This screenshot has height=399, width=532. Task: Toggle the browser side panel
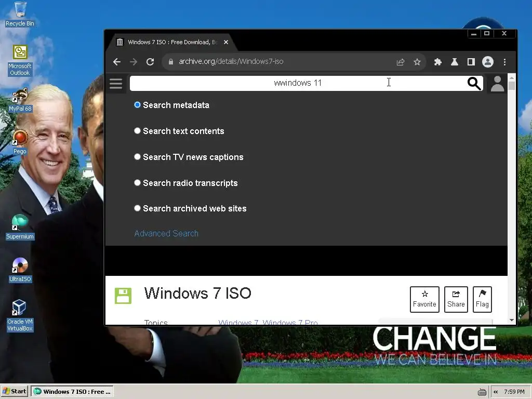[471, 62]
